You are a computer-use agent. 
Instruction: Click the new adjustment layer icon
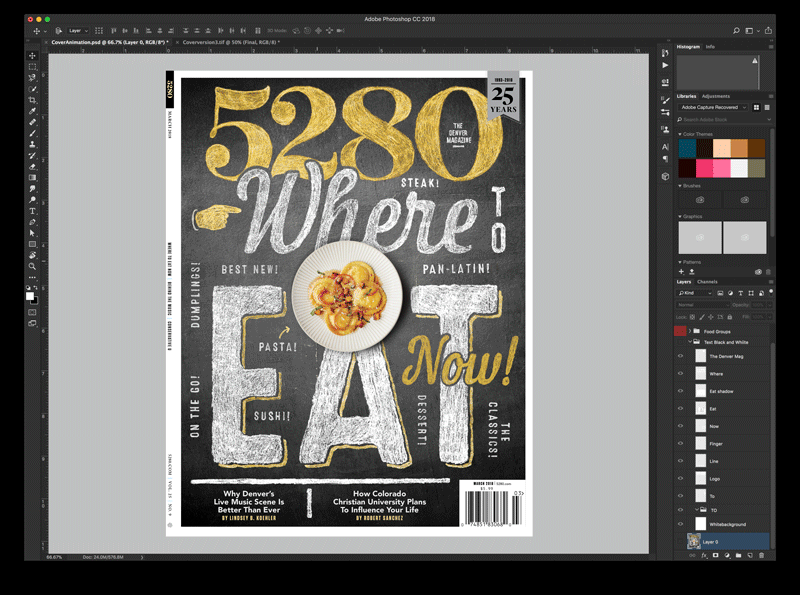(727, 556)
